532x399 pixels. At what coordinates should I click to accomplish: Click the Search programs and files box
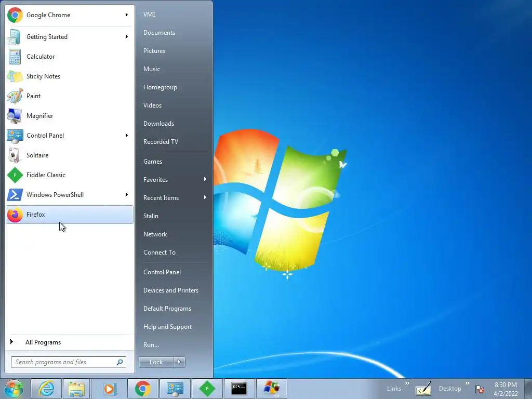coord(68,362)
